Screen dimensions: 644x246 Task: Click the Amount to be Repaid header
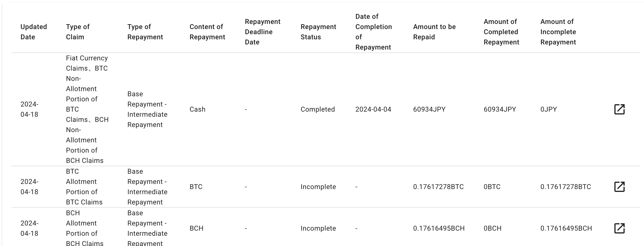point(434,32)
